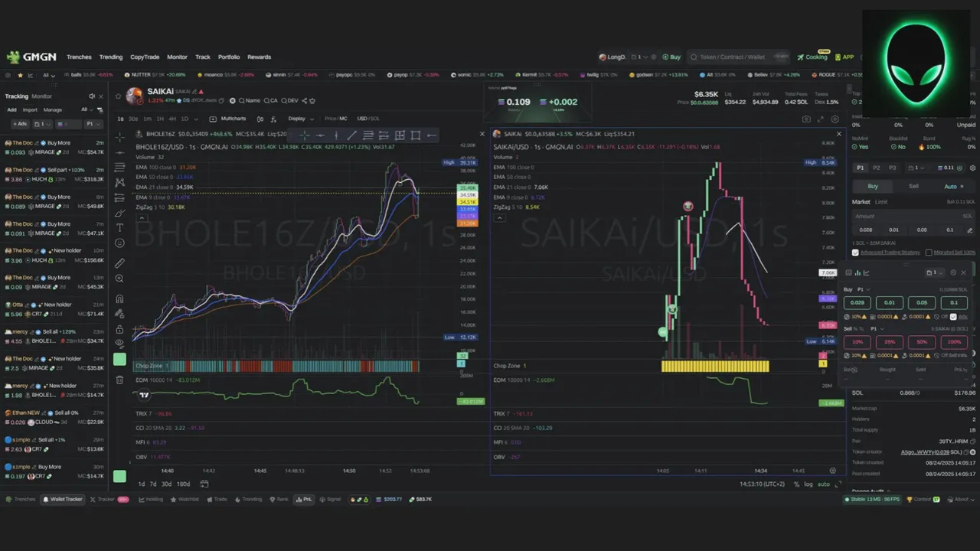Screen dimensions: 980x551
Task: Click the Import link in the Tracking panel
Action: click(x=30, y=109)
